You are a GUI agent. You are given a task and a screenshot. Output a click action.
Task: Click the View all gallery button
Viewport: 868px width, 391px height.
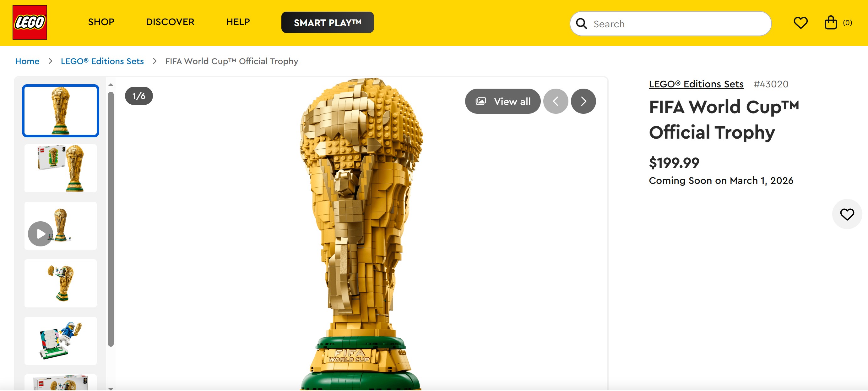tap(503, 101)
